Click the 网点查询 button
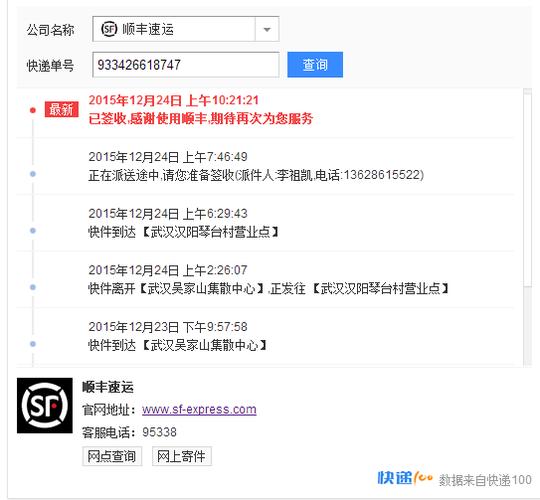The height and width of the screenshot is (500, 540). 112,456
